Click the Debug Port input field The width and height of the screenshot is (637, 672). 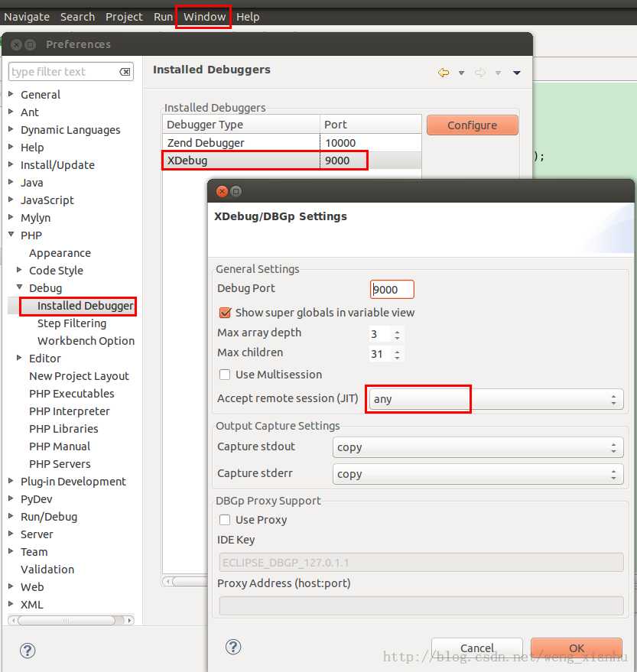392,290
